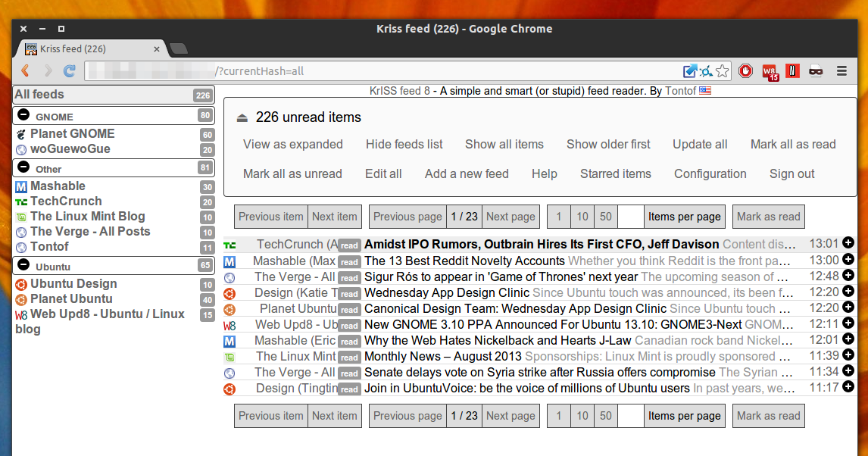Set 50 items per page at top
The image size is (868, 456).
coord(606,217)
